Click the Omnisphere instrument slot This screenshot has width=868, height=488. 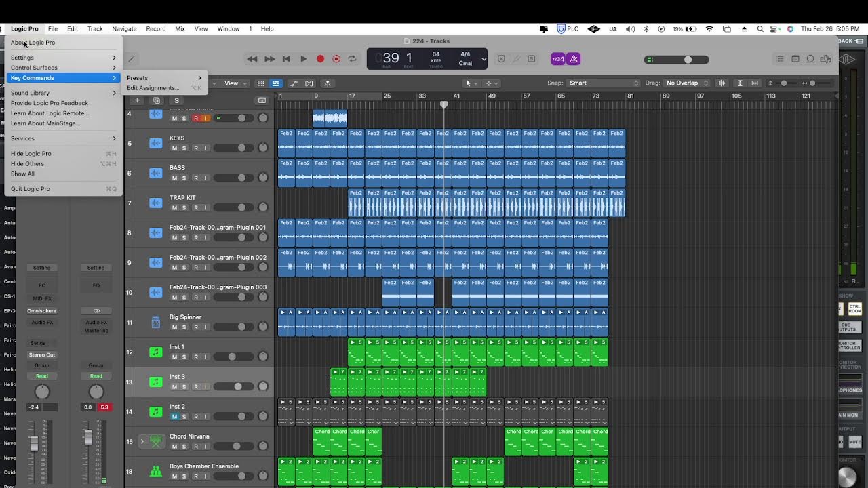click(x=42, y=311)
